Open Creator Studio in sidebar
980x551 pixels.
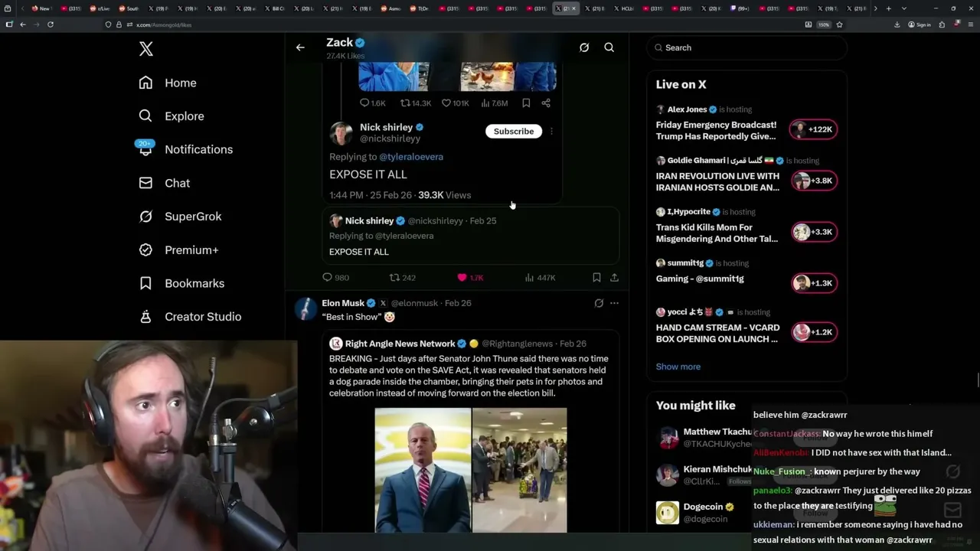190,317
